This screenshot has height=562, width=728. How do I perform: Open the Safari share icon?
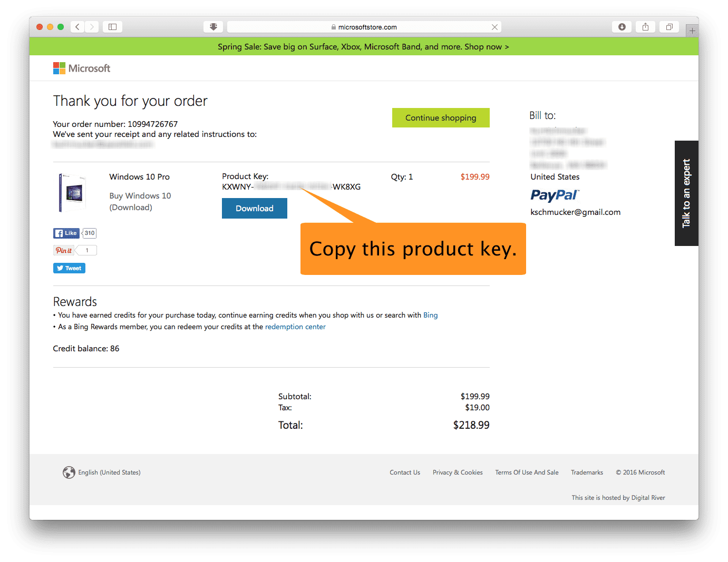[x=645, y=27]
